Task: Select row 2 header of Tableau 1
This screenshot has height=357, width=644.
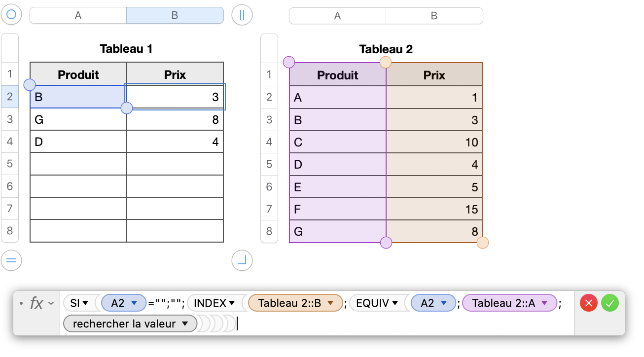Action: [10, 97]
